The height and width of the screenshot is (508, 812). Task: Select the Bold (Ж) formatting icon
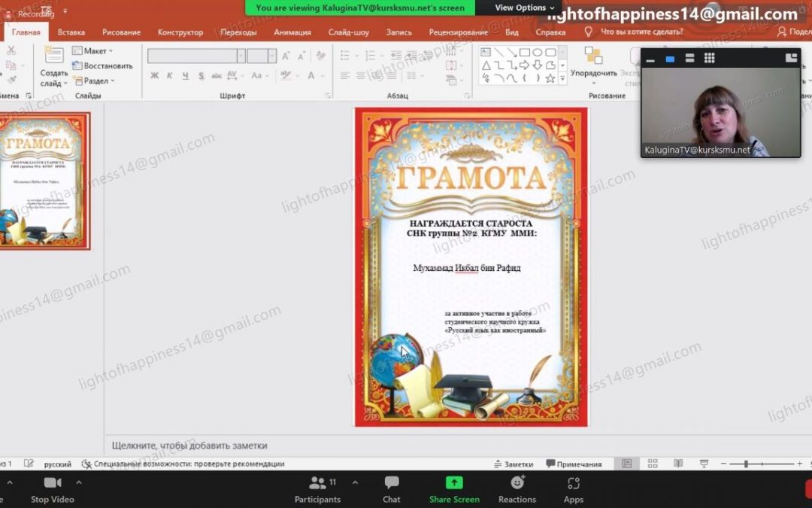(154, 75)
